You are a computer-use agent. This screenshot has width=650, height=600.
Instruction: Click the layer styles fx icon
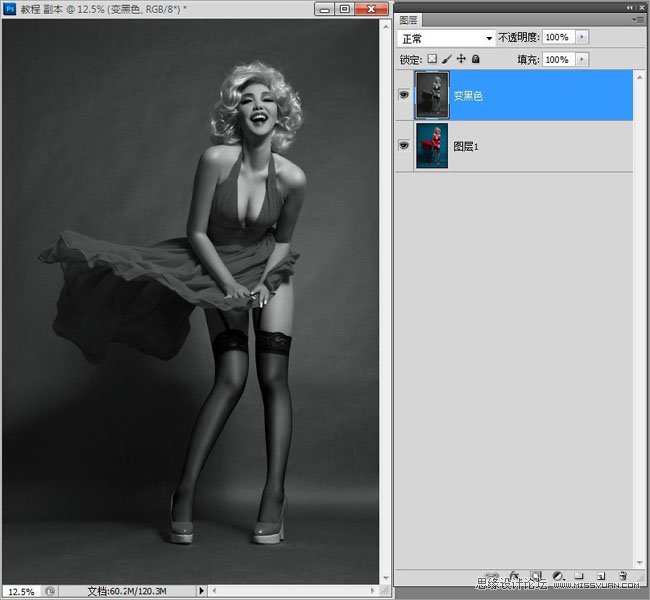pyautogui.click(x=515, y=577)
